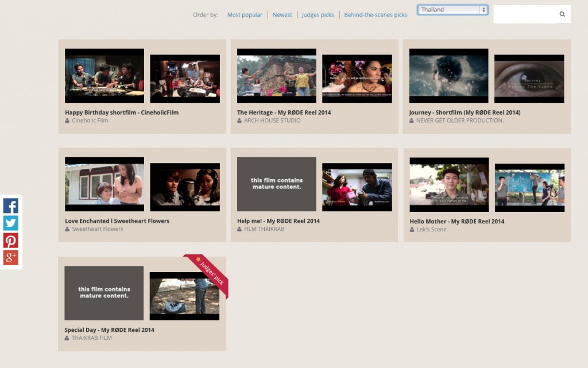
Task: Open The Heritage film title link
Action: (284, 113)
